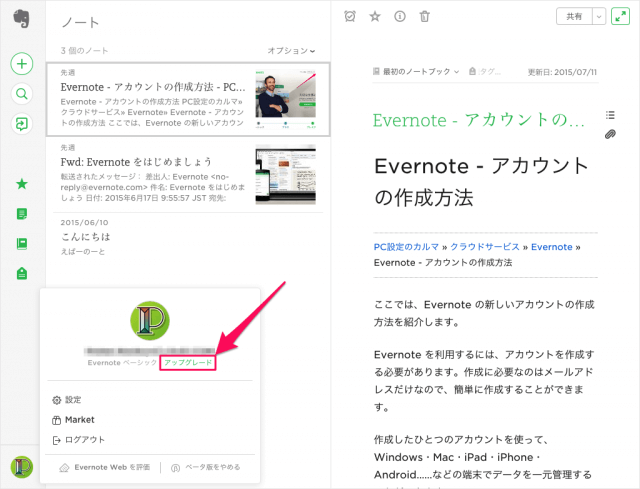Toggle fullscreen with the green expand icon
Viewport: 640px width, 489px height.
[622, 16]
